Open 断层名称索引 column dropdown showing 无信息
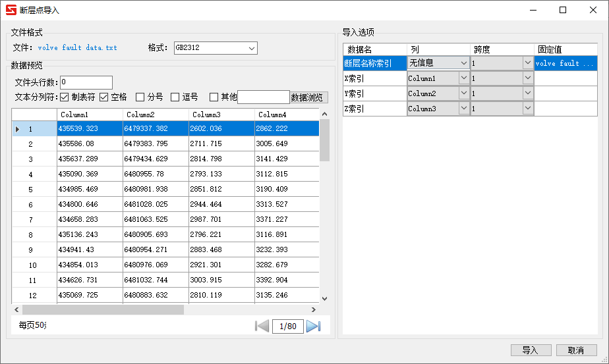609x364 pixels. click(x=438, y=63)
